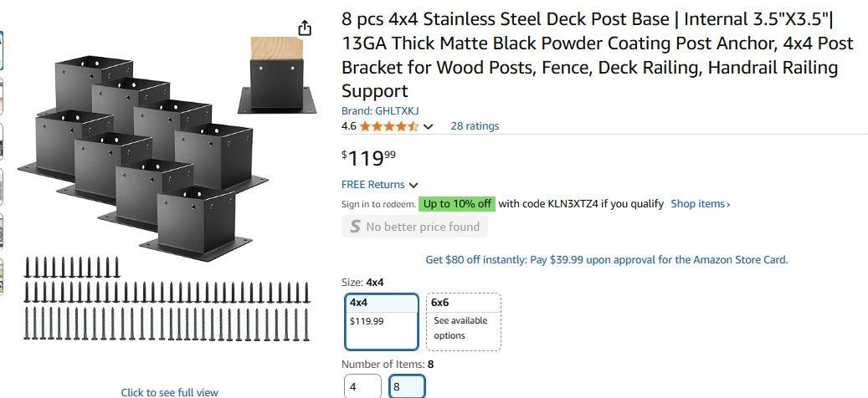Open the star rating chevron popover
Viewport: 868px width, 398px height.
click(429, 127)
